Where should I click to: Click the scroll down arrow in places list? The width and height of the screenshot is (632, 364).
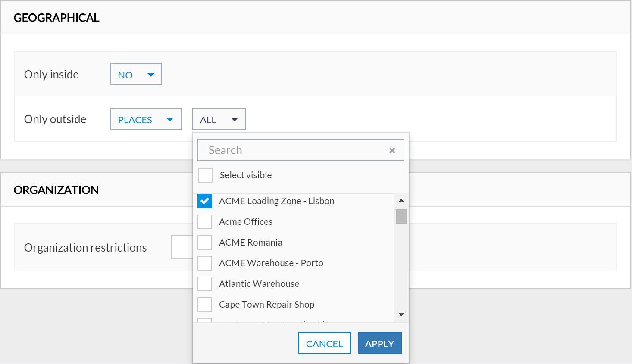click(401, 314)
